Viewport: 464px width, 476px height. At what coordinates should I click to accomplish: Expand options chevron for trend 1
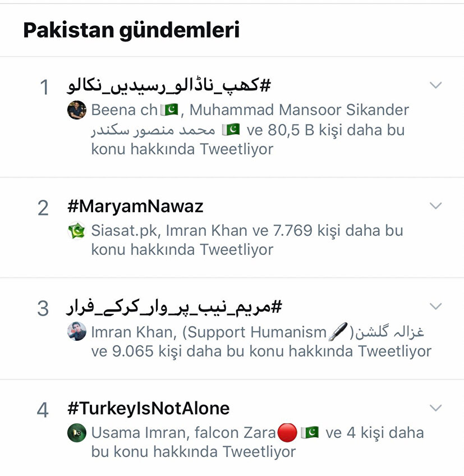coord(435,85)
